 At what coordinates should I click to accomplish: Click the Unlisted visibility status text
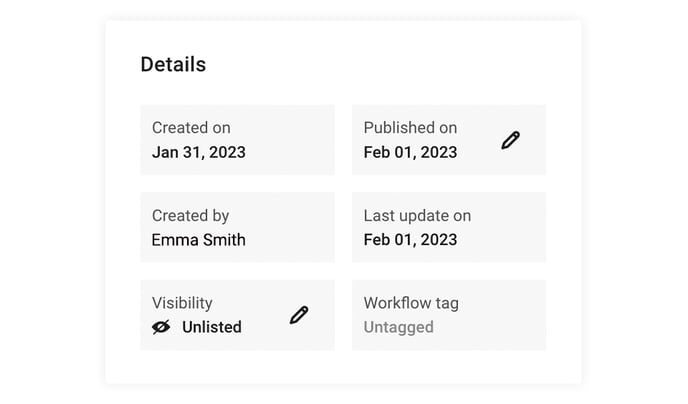(212, 327)
